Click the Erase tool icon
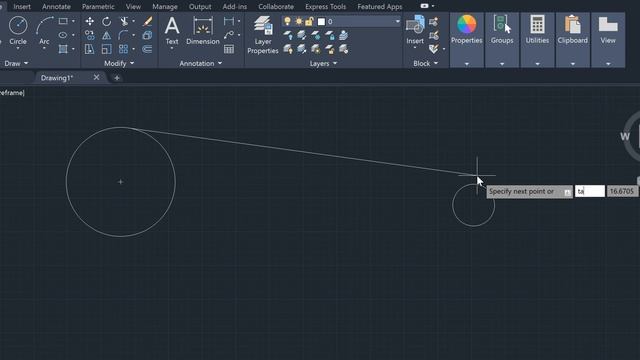The height and width of the screenshot is (360, 640). point(147,21)
